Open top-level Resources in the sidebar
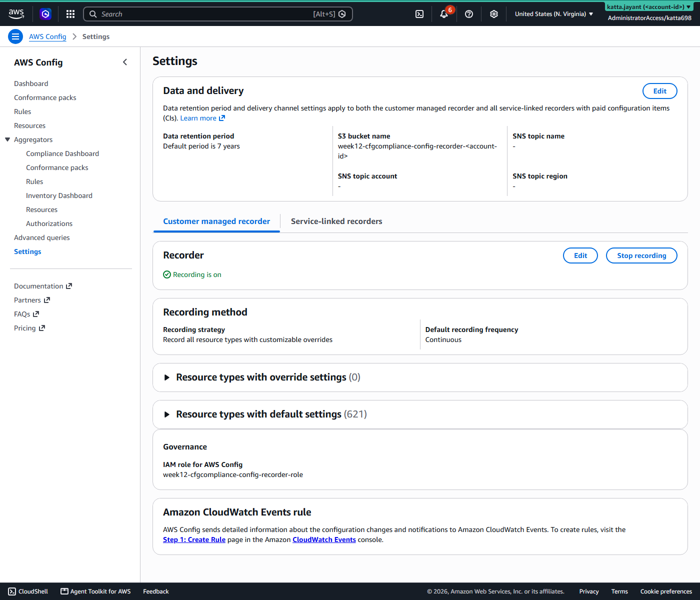The image size is (700, 600). (29, 125)
